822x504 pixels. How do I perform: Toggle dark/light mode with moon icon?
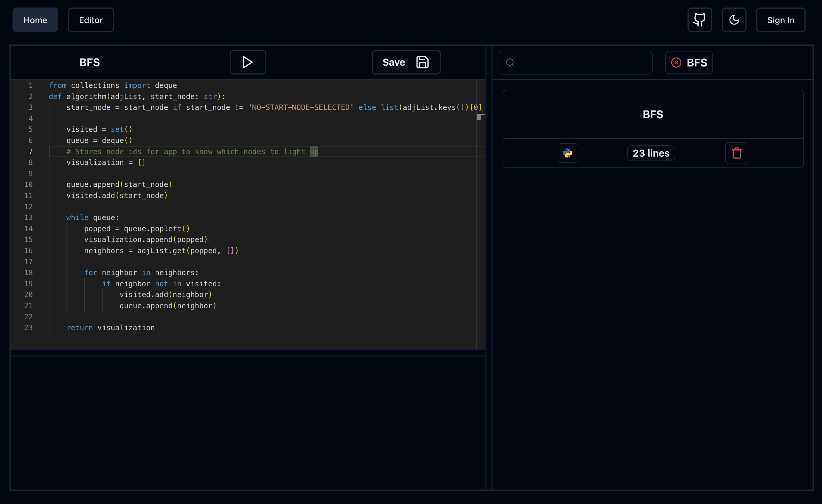pyautogui.click(x=733, y=19)
